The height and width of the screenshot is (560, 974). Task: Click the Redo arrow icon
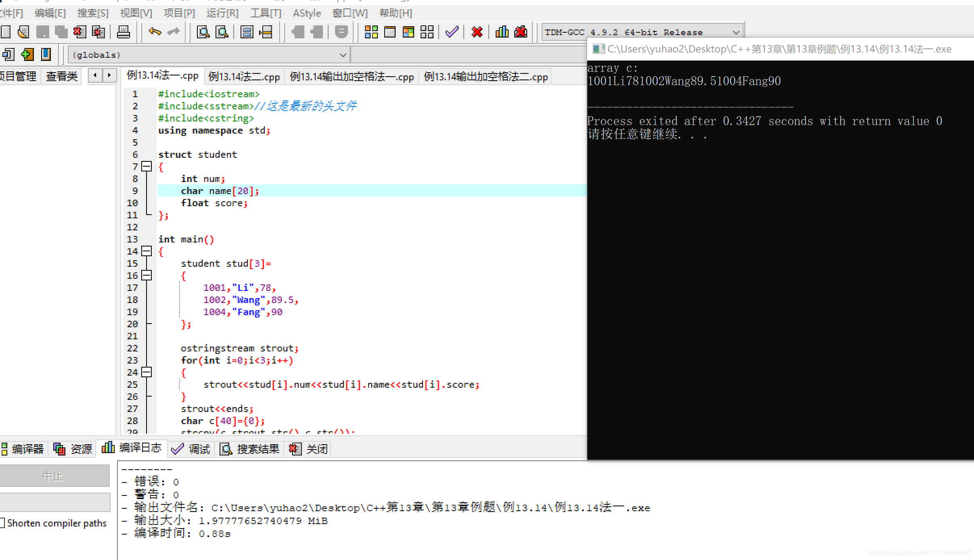tap(174, 32)
